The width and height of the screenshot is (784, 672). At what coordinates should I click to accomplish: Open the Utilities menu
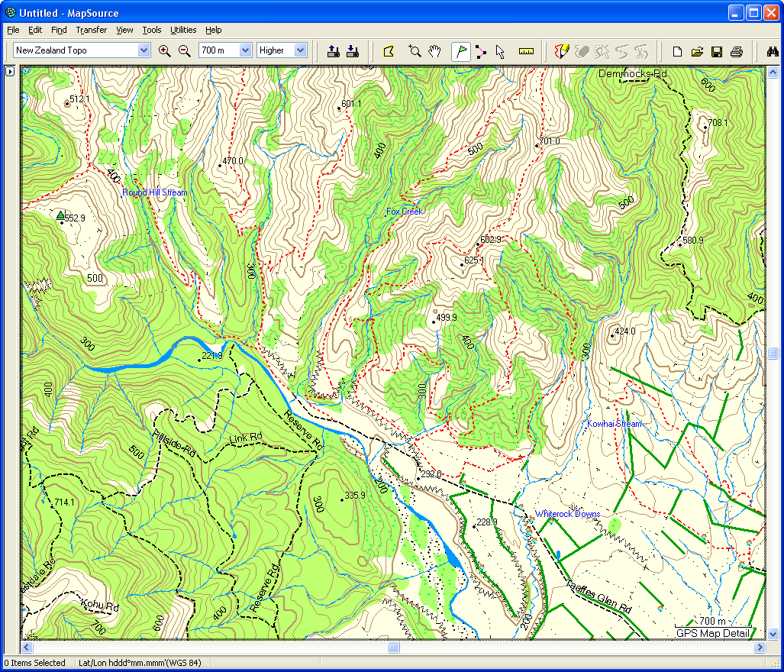pyautogui.click(x=183, y=30)
